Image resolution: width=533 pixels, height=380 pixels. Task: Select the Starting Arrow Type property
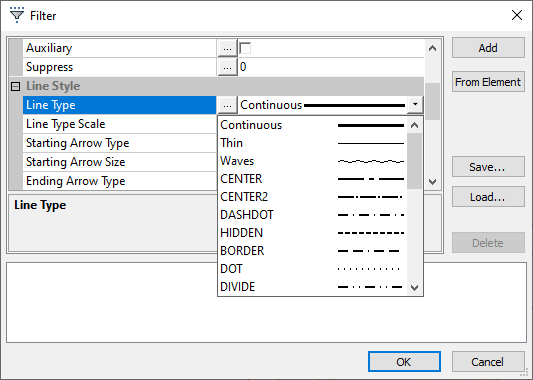(119, 143)
